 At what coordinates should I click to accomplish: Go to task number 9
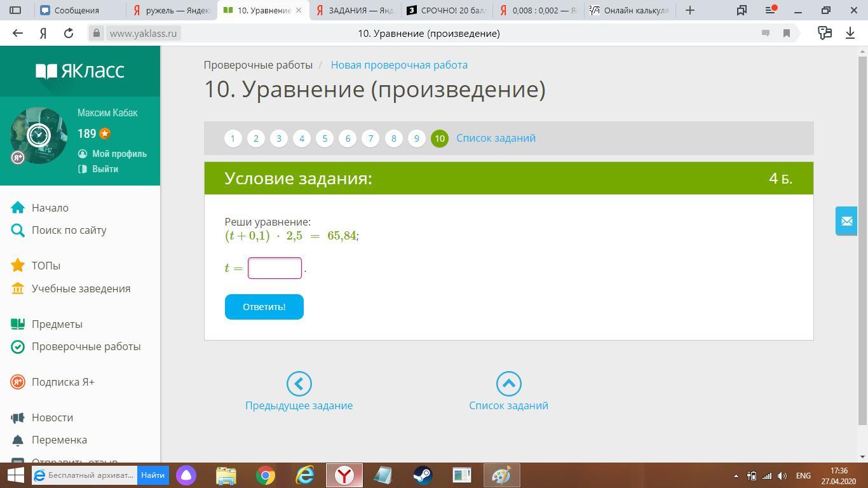click(417, 139)
